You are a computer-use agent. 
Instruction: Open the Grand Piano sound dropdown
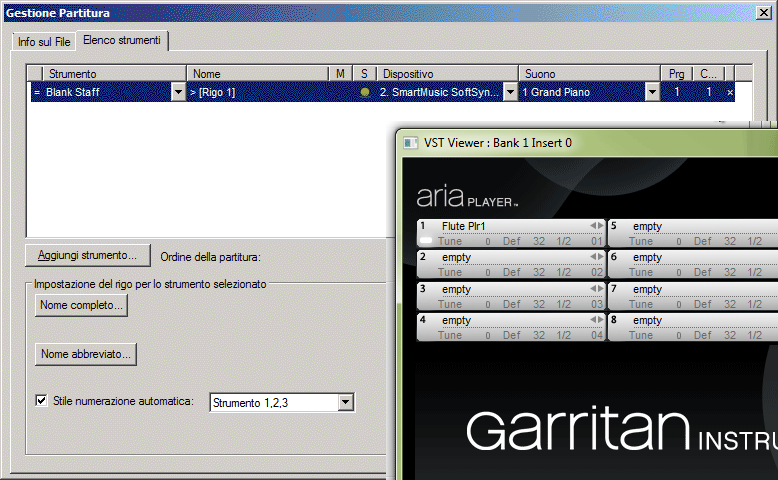pos(652,92)
